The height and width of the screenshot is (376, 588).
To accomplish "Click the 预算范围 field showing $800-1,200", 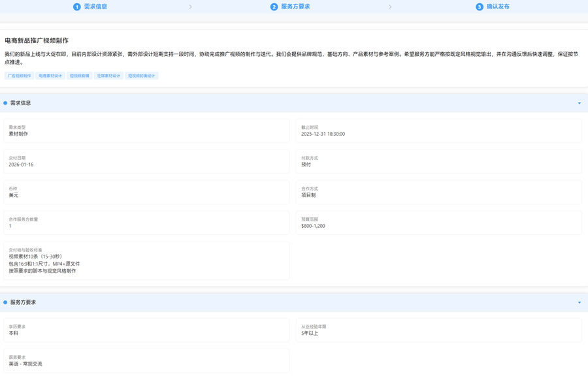I will [x=438, y=223].
